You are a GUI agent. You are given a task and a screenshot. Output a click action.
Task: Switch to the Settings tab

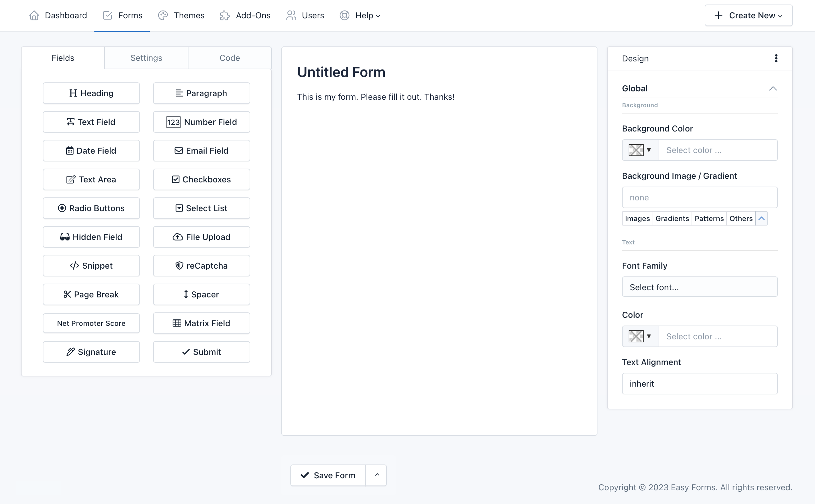pyautogui.click(x=146, y=58)
